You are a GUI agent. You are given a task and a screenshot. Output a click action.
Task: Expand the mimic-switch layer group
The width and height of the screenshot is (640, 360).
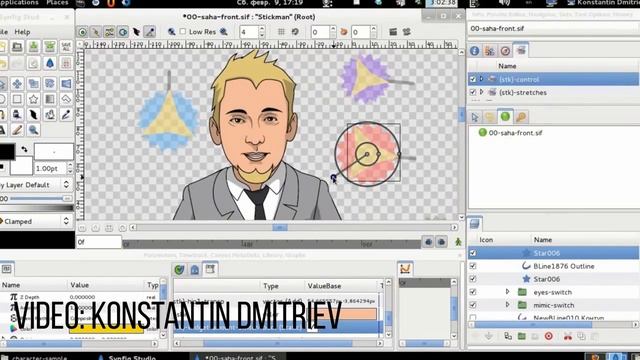507,305
